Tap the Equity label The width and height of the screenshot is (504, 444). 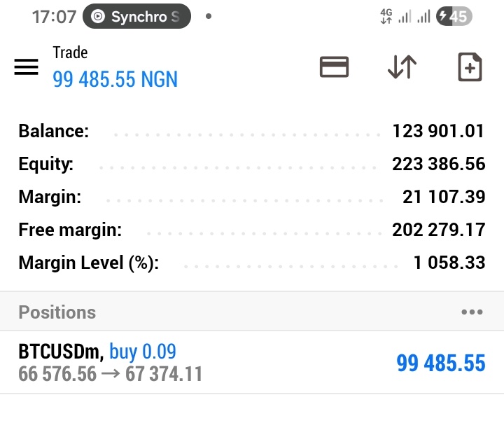[46, 165]
